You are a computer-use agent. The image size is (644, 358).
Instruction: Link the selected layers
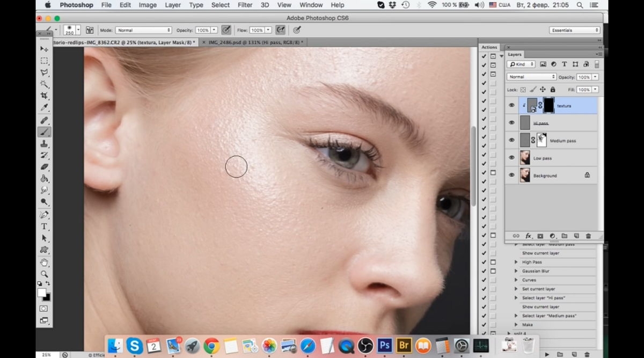point(516,236)
